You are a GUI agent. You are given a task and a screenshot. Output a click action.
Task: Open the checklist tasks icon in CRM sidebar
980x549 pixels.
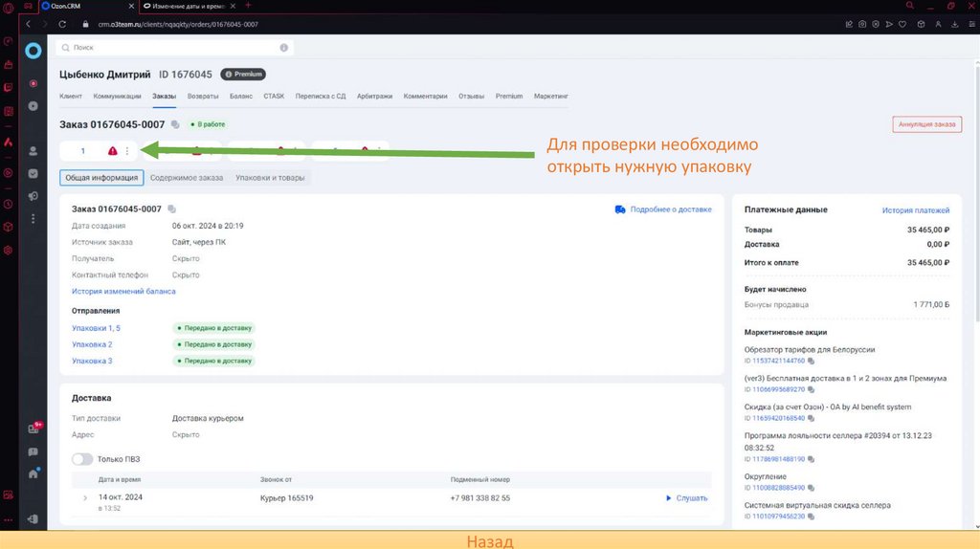click(33, 174)
